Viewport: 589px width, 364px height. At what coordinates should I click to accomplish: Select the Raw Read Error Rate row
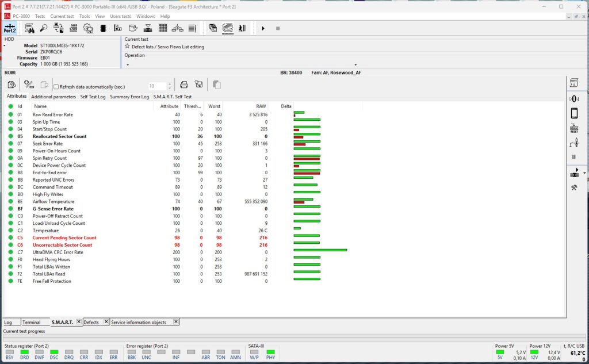tap(184, 114)
